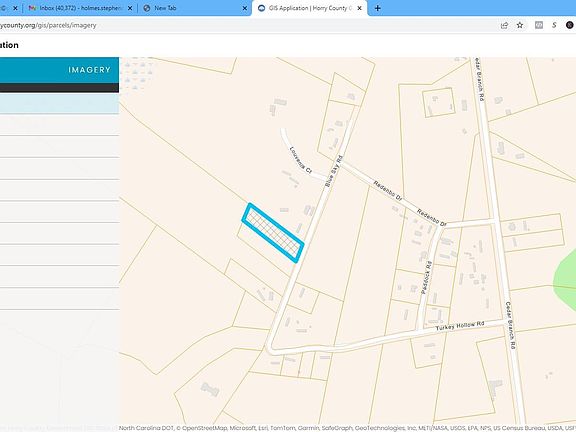The height and width of the screenshot is (432, 576).
Task: Switch to the New Tab tab
Action: tap(195, 8)
